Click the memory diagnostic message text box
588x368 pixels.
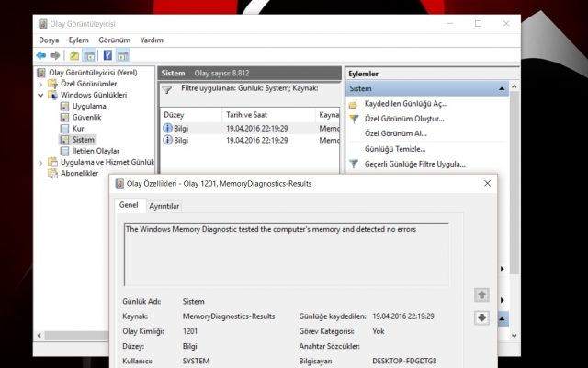click(x=287, y=254)
